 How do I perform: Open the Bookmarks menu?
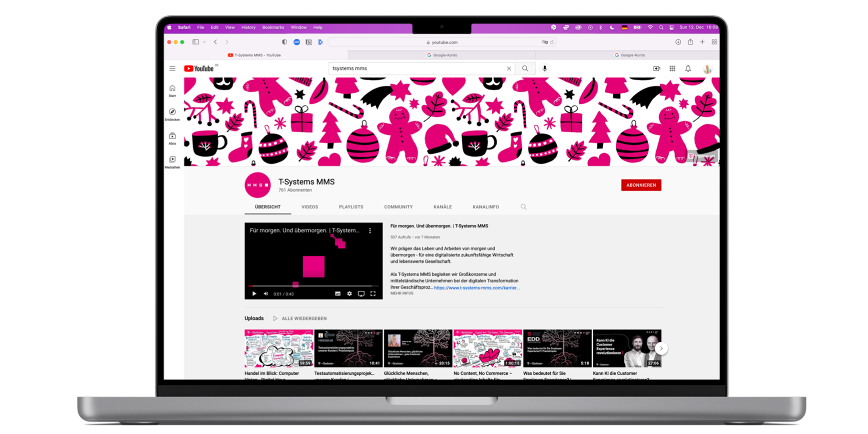(x=273, y=28)
